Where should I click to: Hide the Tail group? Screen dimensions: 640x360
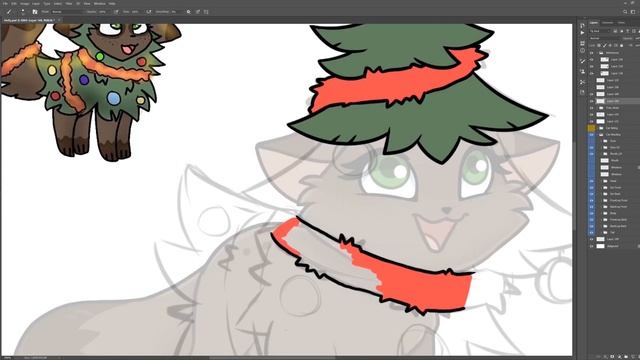(592, 233)
